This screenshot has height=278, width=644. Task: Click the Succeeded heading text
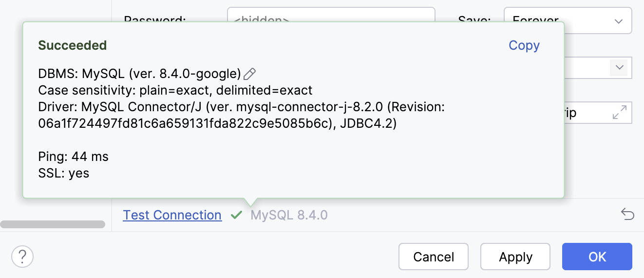click(x=73, y=45)
